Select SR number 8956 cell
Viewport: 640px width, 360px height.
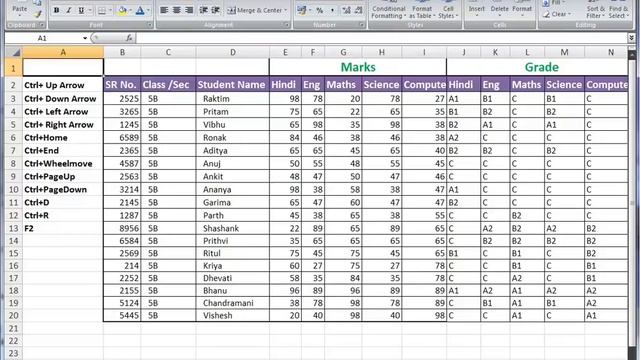click(x=122, y=228)
